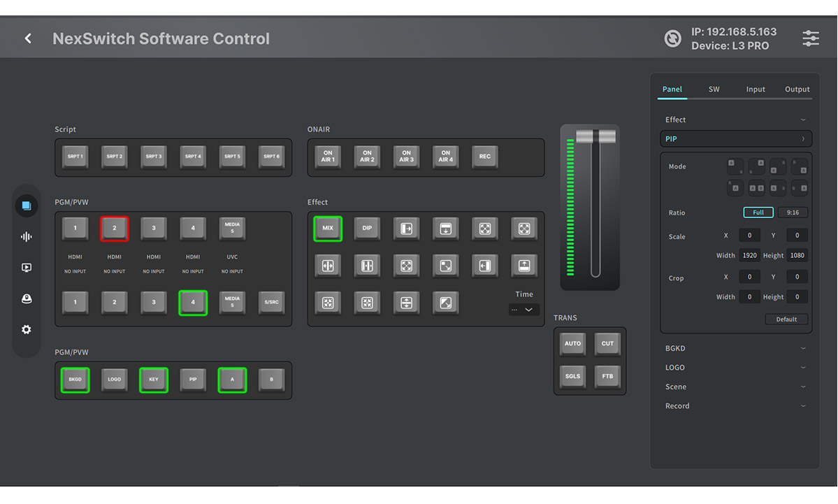
Task: Toggle the LOGO layer button
Action: click(115, 380)
